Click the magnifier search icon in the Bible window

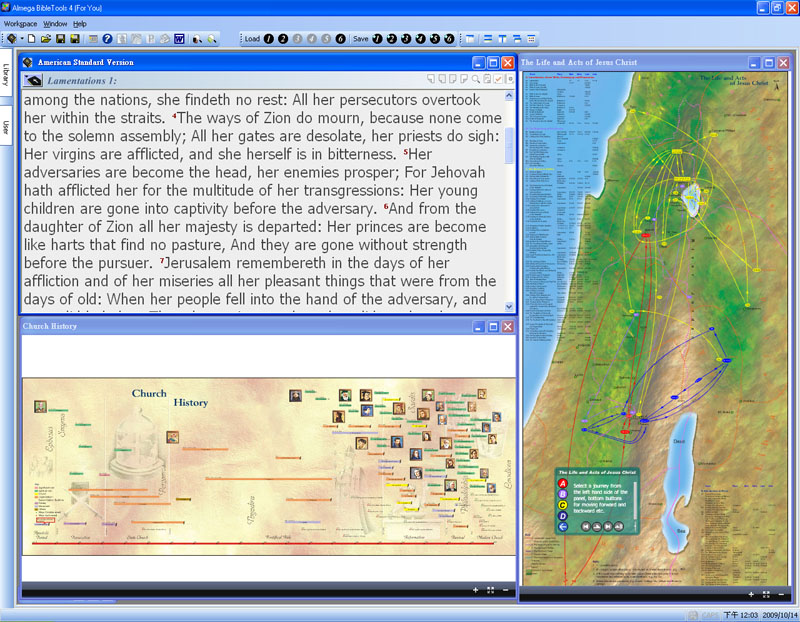[476, 79]
